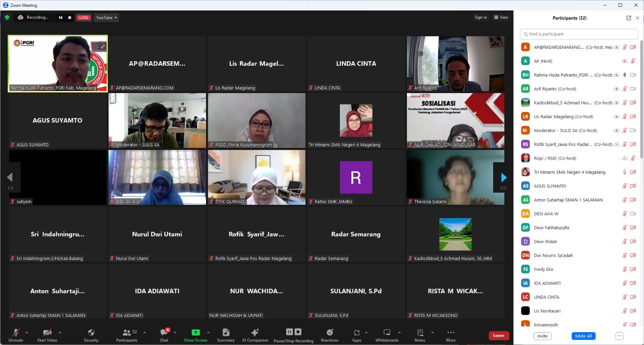Viewport: 644px width, 345px height.
Task: Click Kadisdikbud_S Achmad Husein avatar in list
Action: [x=525, y=102]
